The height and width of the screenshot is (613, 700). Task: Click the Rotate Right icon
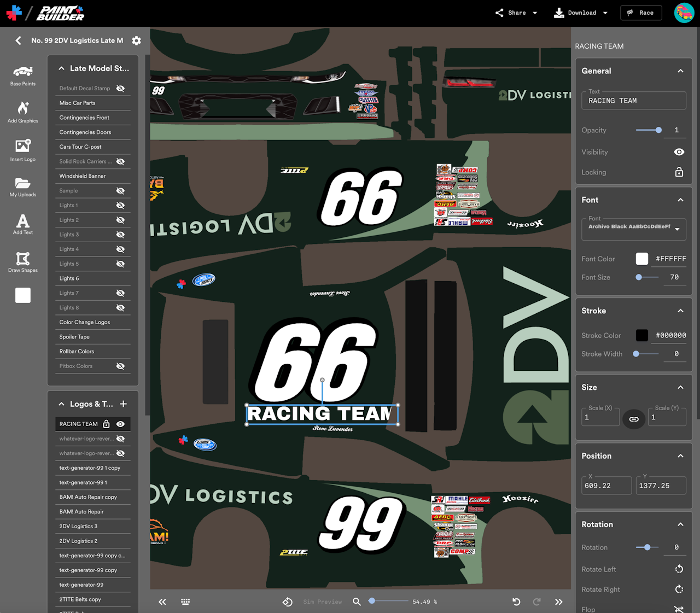click(x=679, y=589)
